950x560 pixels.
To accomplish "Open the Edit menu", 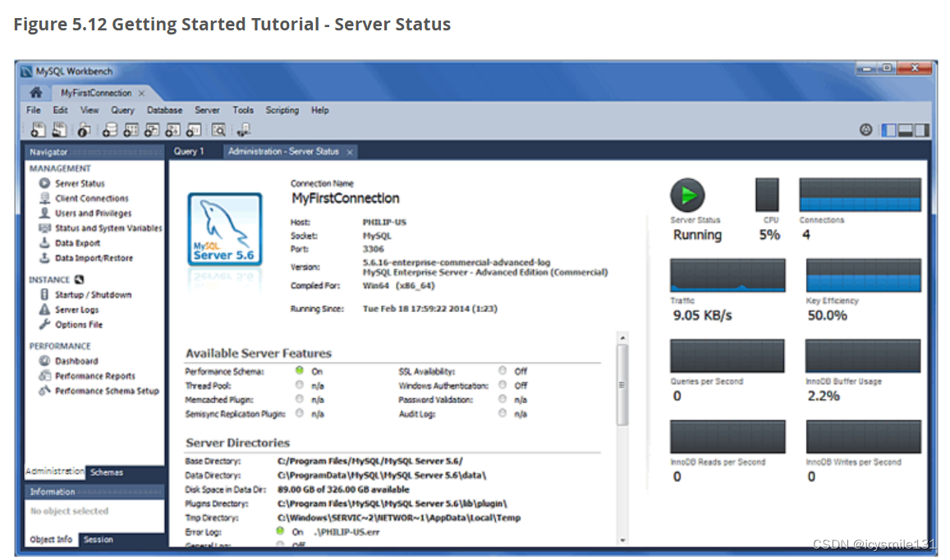I will [60, 110].
